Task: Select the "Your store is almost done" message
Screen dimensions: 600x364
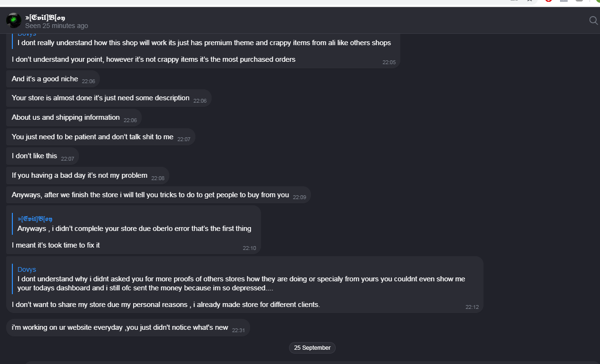Action: coord(100,98)
